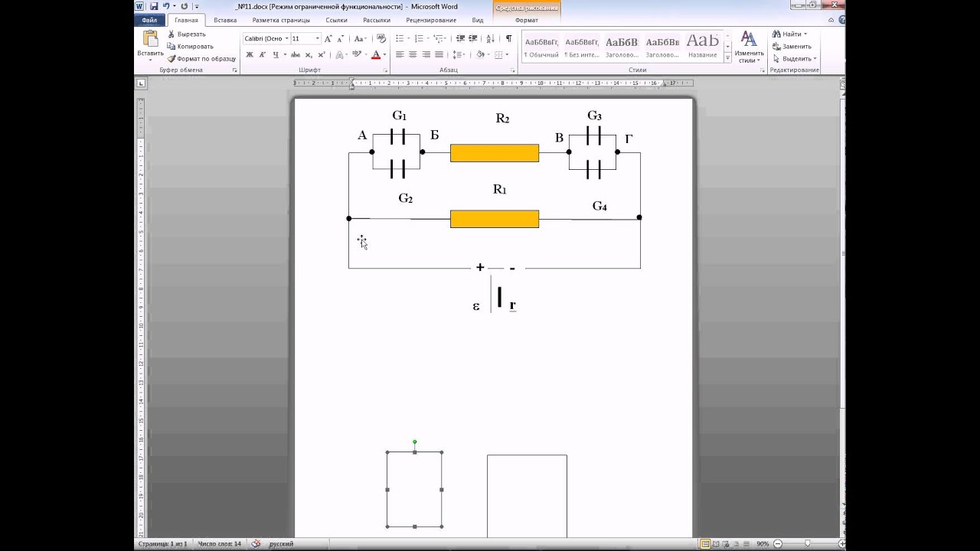Toggle bold (Ж) formatting
This screenshot has width=980, height=551.
250,54
